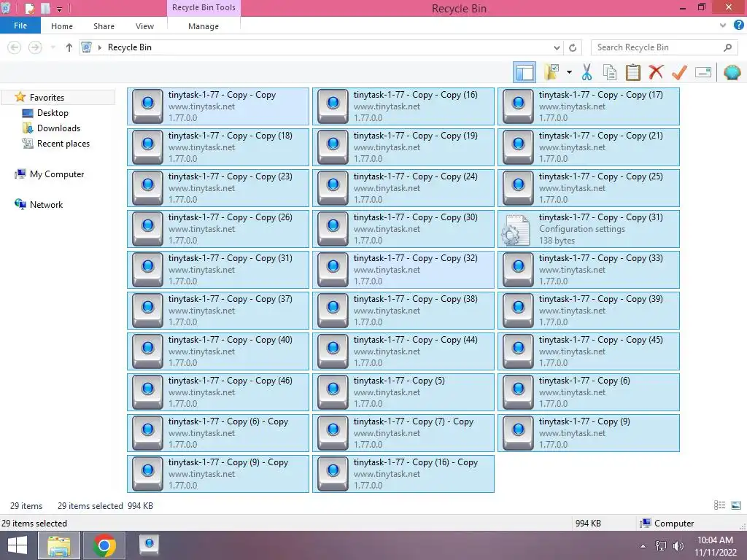
Task: Click File Explorer on the taskbar
Action: click(58, 545)
